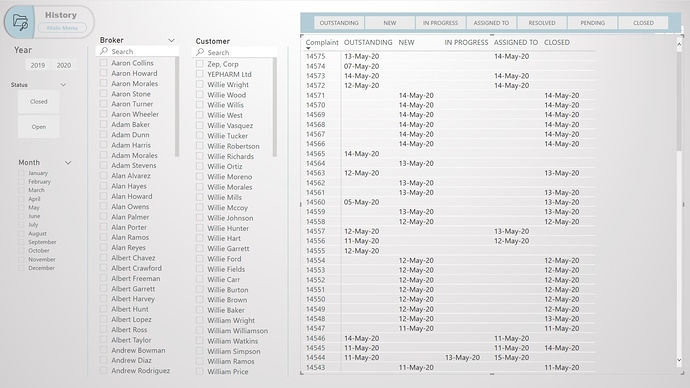This screenshot has height=388, width=690.
Task: Tick the Albert Chavez broker checkbox
Action: click(x=103, y=258)
